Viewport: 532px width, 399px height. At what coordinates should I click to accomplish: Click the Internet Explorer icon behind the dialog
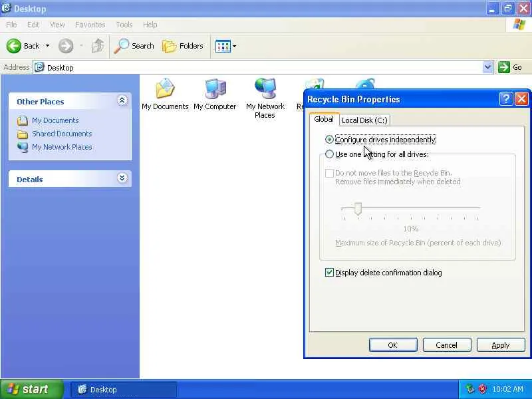point(365,84)
